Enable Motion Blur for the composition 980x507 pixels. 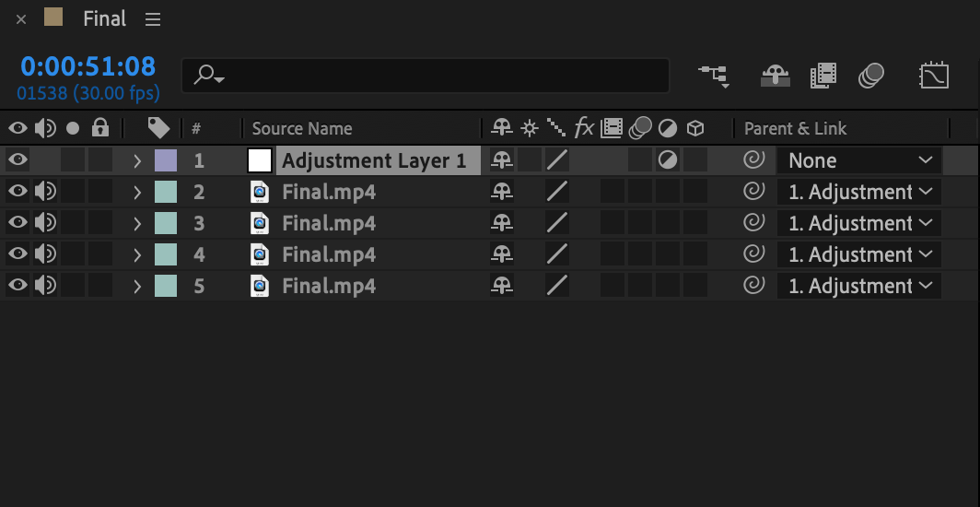pos(871,76)
